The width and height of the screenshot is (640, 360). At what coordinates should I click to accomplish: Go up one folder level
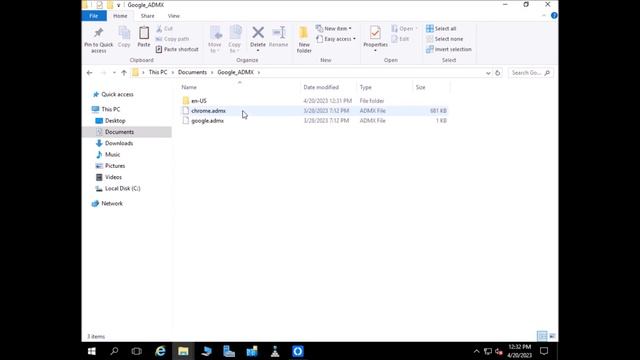124,73
